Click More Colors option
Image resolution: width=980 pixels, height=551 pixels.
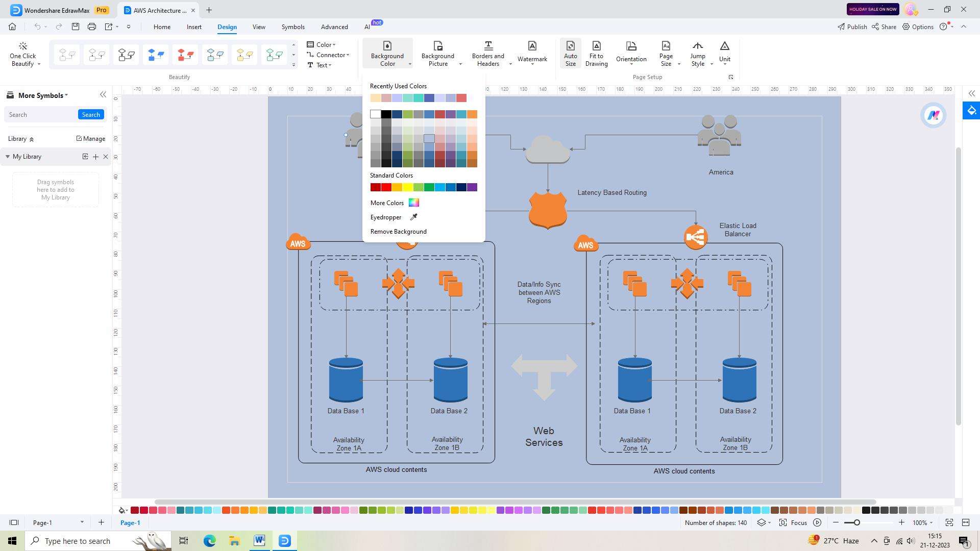pyautogui.click(x=388, y=203)
